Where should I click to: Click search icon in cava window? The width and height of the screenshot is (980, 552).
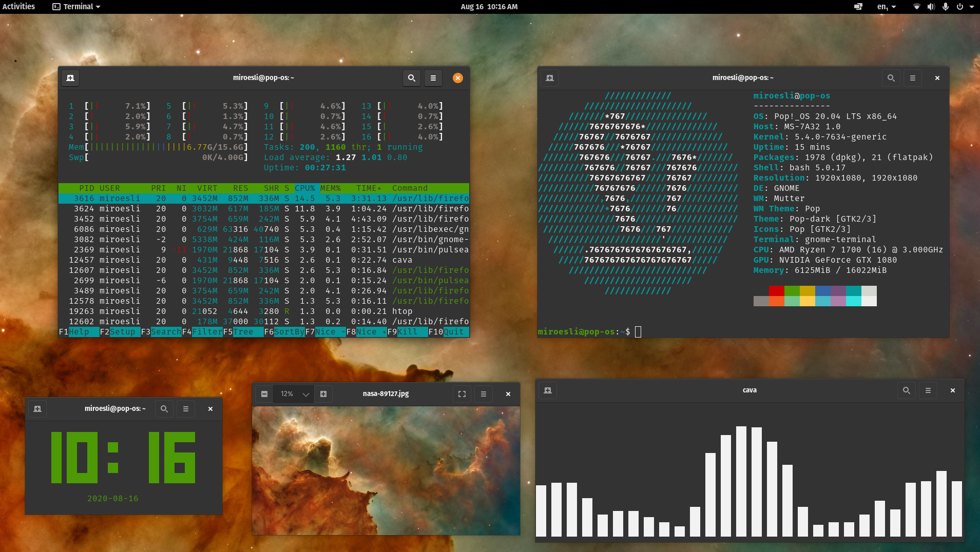907,390
